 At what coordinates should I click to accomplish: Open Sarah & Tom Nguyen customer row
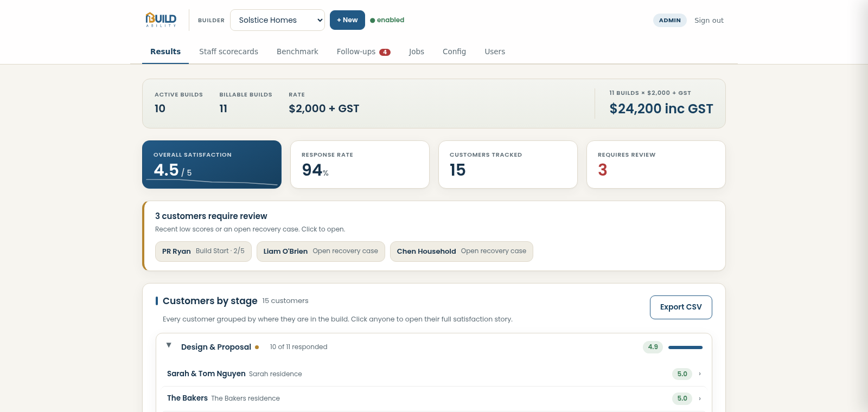(x=434, y=374)
